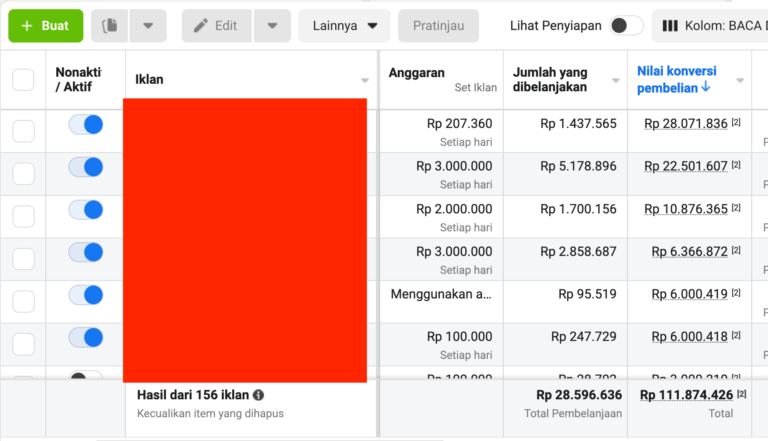Turn off the first ad's active toggle
The image size is (768, 441).
tap(85, 125)
